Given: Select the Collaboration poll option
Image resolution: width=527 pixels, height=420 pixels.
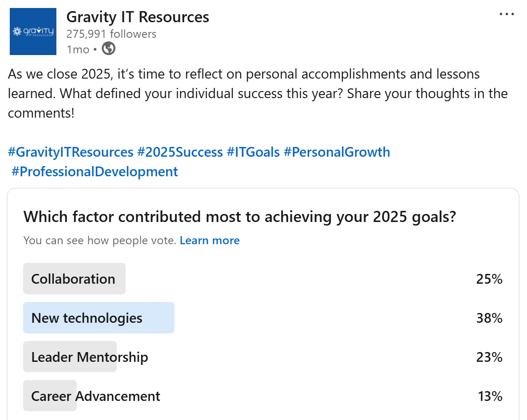Looking at the screenshot, I should (x=73, y=279).
